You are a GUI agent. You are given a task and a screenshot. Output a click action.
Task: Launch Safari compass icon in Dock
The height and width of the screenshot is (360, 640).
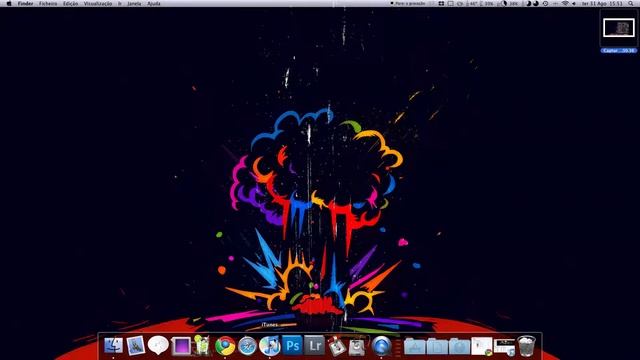pos(247,346)
